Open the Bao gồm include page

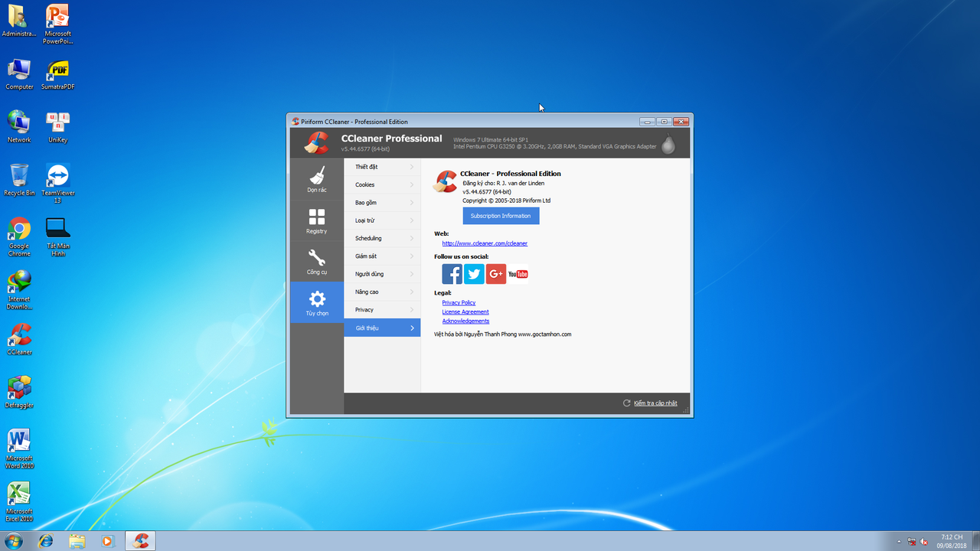[382, 203]
